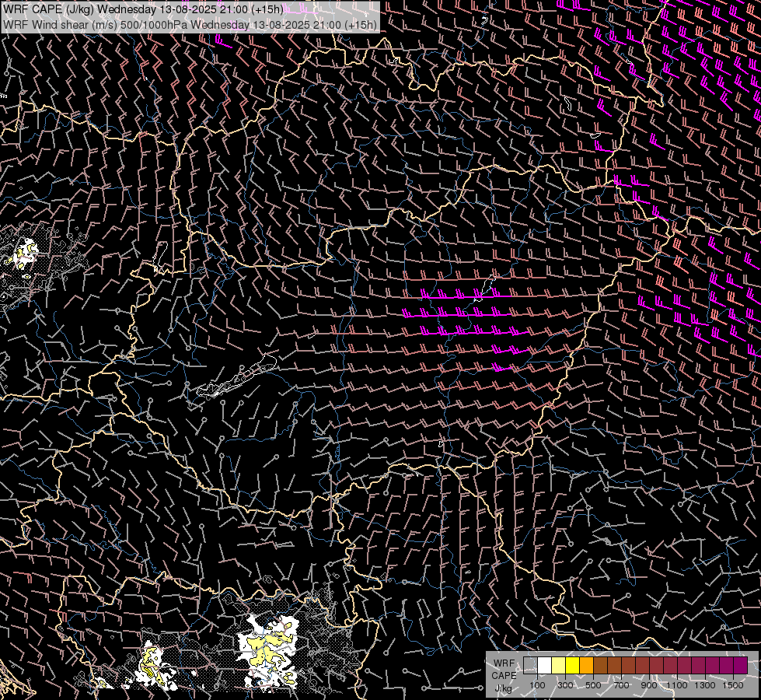This screenshot has height=700, width=761.
Task: Click the legend label '1500'
Action: coord(733,685)
